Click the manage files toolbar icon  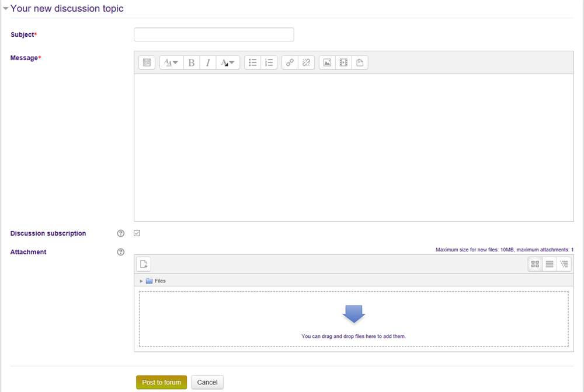360,62
